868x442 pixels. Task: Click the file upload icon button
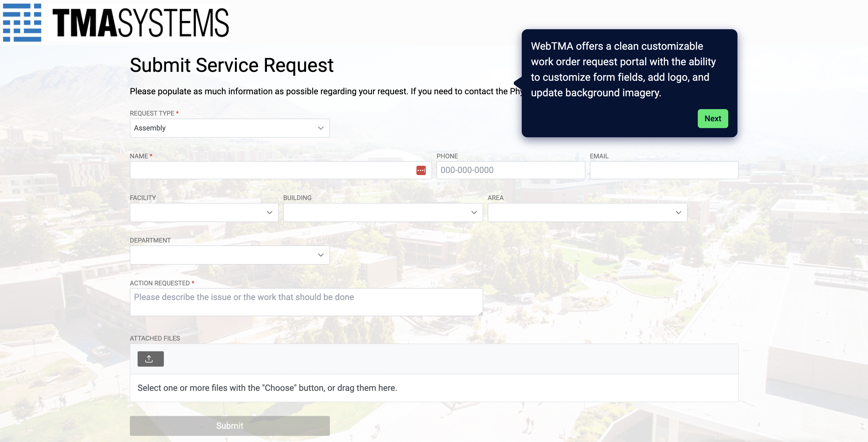[x=150, y=359]
